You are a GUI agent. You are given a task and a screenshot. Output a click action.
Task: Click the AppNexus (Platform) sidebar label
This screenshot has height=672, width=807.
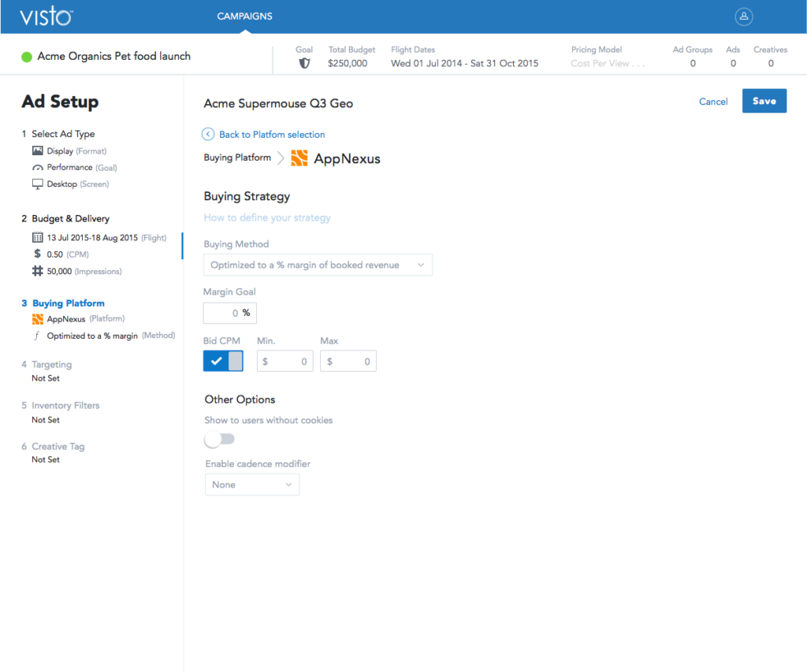[x=86, y=319]
